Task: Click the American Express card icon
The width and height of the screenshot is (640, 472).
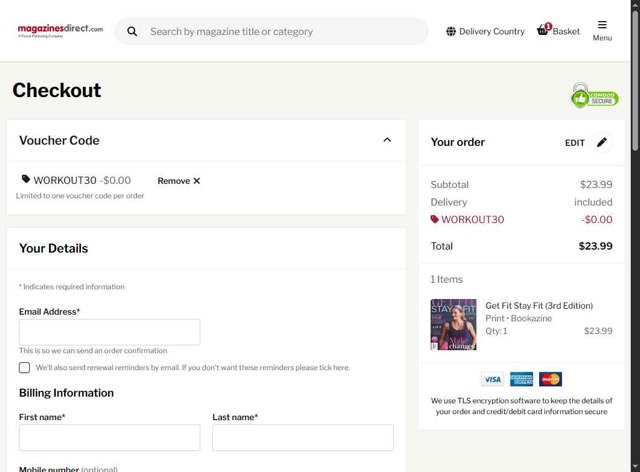Action: (x=521, y=379)
